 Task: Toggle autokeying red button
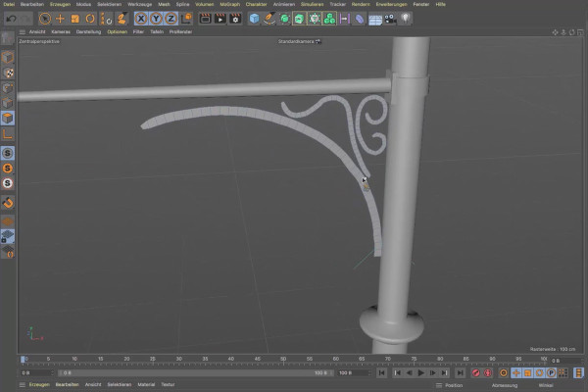coord(488,372)
